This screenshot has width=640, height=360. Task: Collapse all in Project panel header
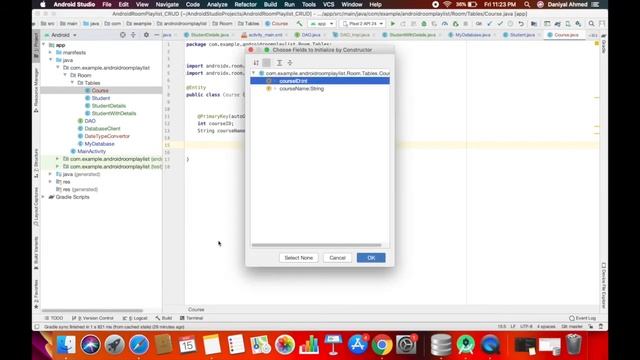133,35
